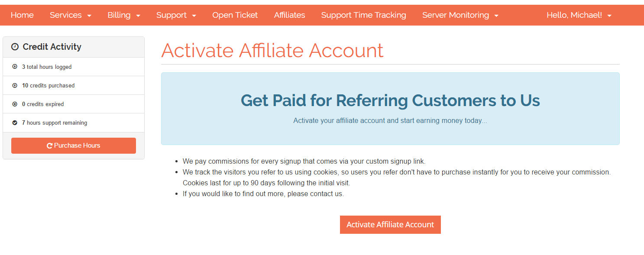644x255 pixels.
Task: Click the icon next to total hours logged
Action: click(15, 67)
